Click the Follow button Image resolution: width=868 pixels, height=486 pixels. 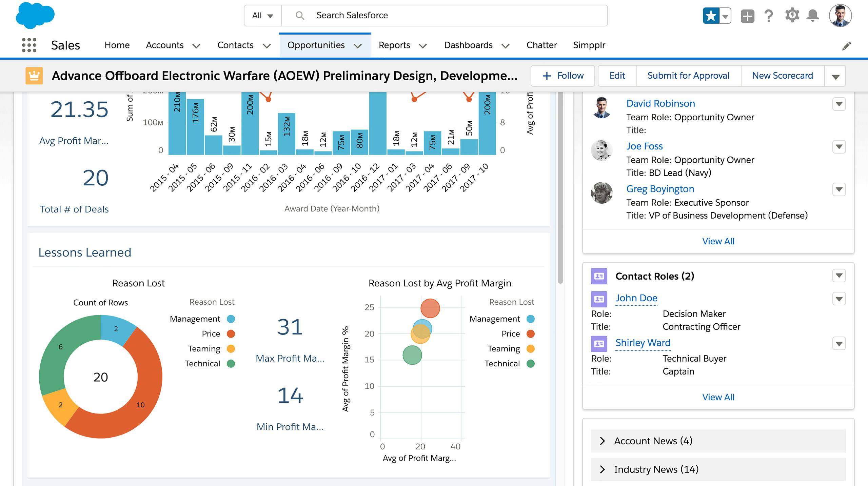click(x=563, y=76)
